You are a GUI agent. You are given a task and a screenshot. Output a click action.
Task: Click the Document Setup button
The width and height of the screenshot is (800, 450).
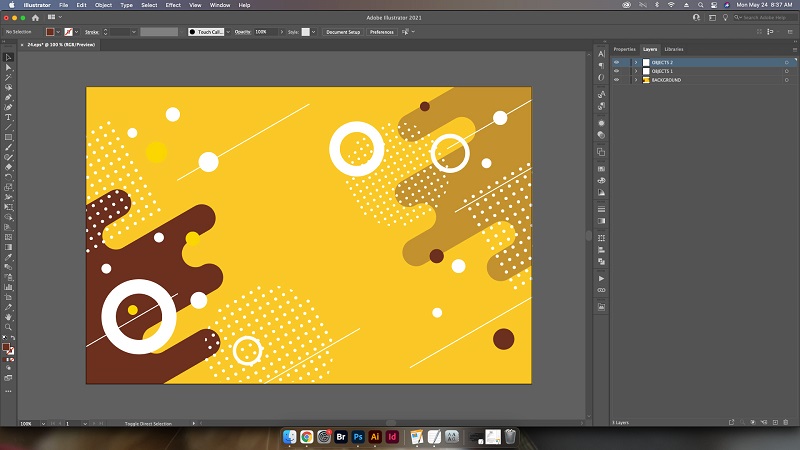(x=342, y=32)
